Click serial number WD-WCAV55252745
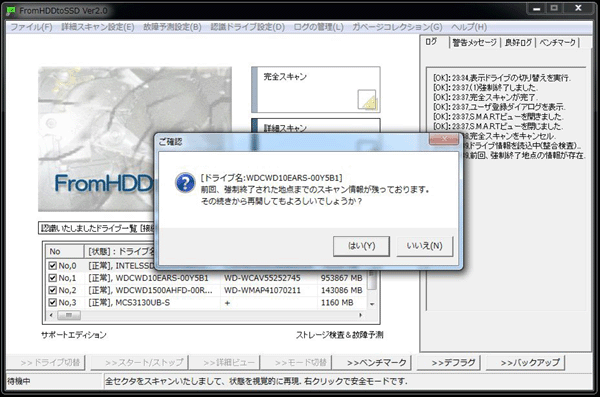 click(262, 278)
